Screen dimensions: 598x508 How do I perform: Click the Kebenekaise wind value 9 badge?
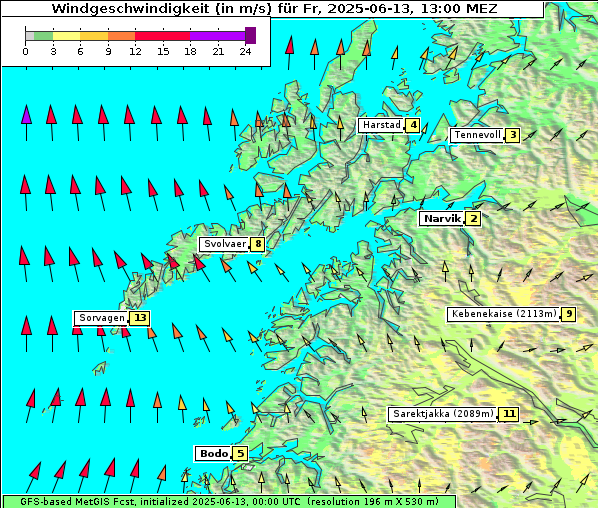tap(569, 314)
